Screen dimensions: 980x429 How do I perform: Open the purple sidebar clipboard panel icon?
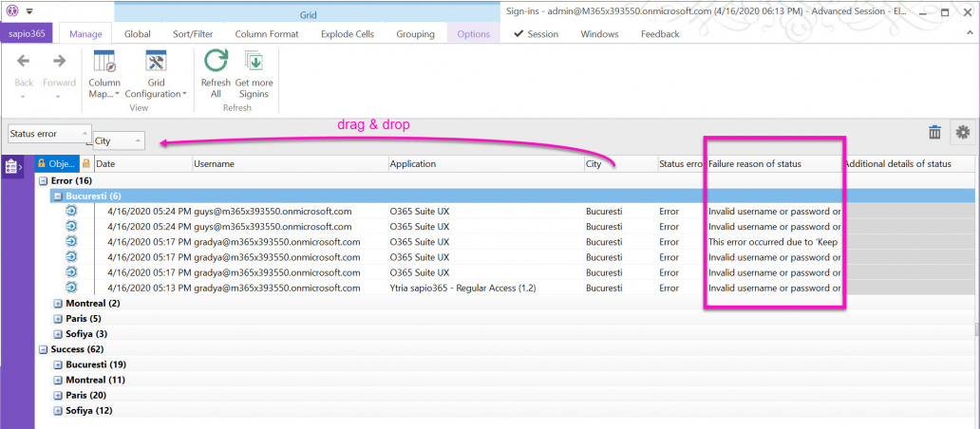pyautogui.click(x=12, y=167)
